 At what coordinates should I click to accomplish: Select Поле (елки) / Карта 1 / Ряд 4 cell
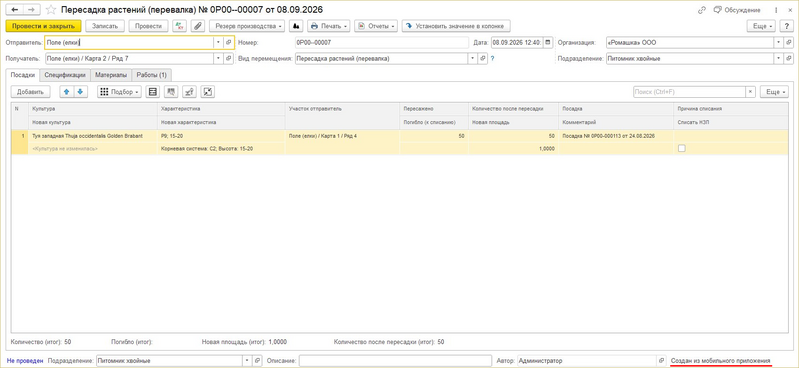point(342,136)
